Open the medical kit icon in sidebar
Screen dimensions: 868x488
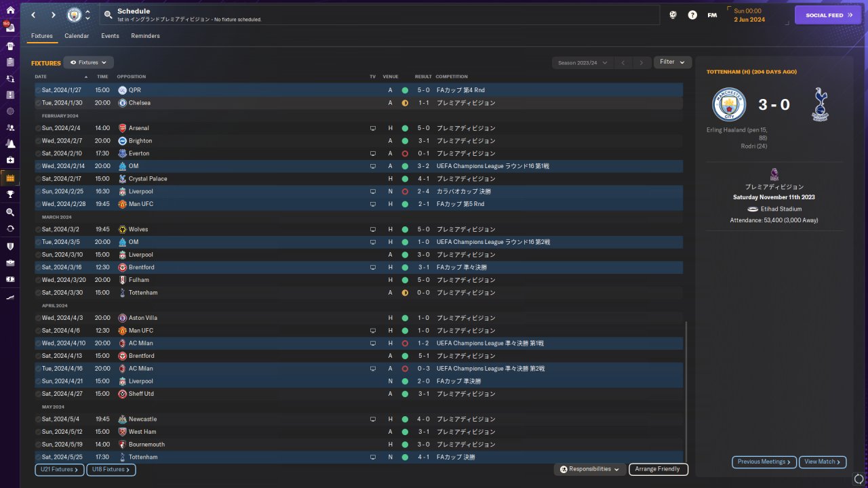[10, 160]
